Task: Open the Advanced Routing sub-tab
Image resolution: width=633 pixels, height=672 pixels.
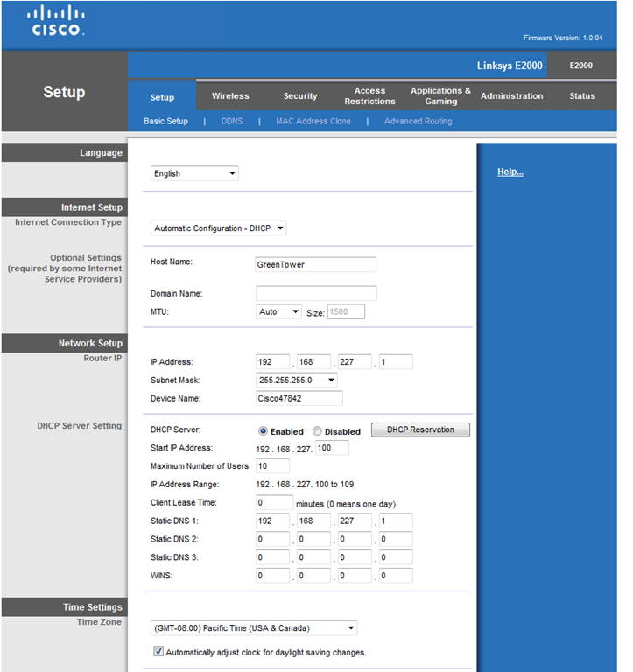Action: tap(418, 122)
